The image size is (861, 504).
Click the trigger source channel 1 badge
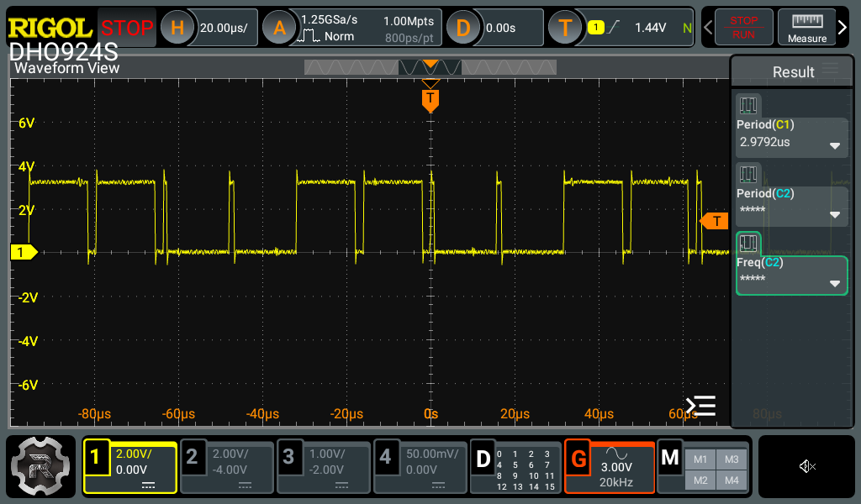point(596,27)
